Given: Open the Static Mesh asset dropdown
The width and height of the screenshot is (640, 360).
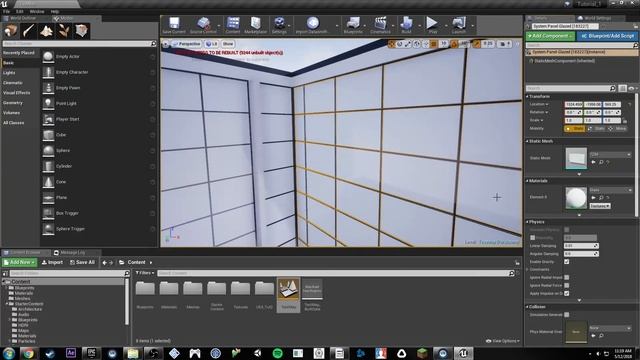Looking at the screenshot, I should [610, 155].
